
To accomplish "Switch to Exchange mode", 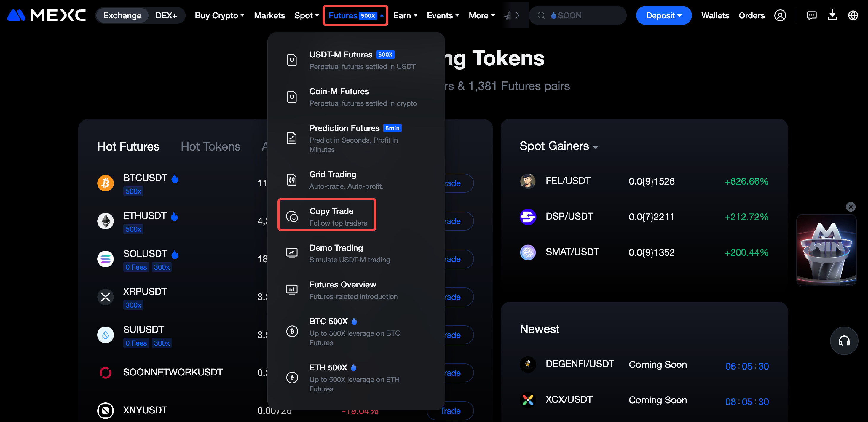I will [x=122, y=15].
